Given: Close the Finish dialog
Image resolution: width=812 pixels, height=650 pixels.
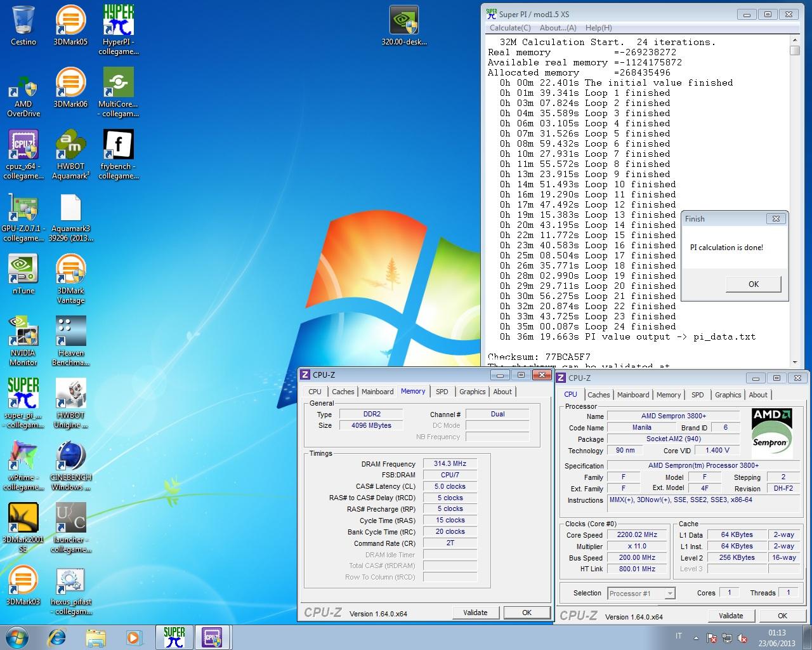Looking at the screenshot, I should coord(776,218).
